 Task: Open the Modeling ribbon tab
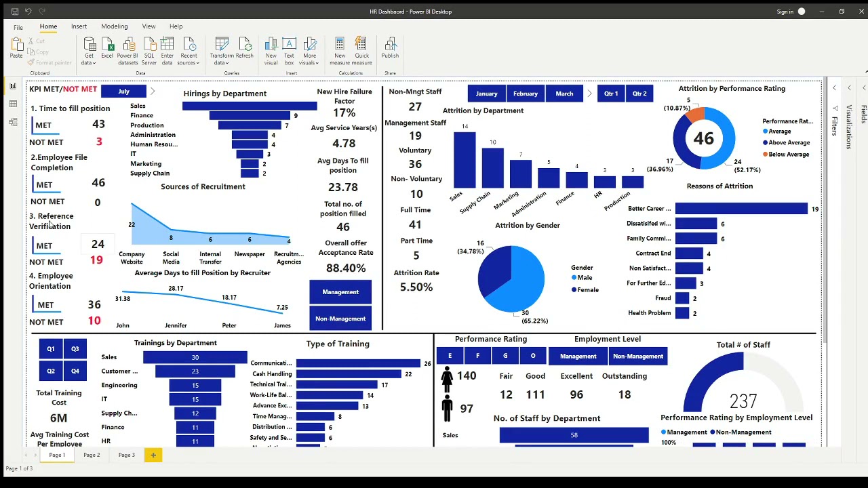(x=114, y=26)
